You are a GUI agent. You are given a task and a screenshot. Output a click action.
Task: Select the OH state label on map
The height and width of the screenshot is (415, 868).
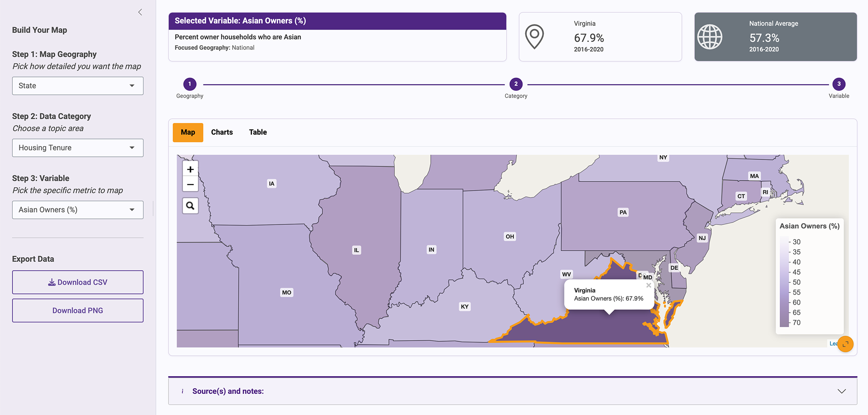click(510, 237)
